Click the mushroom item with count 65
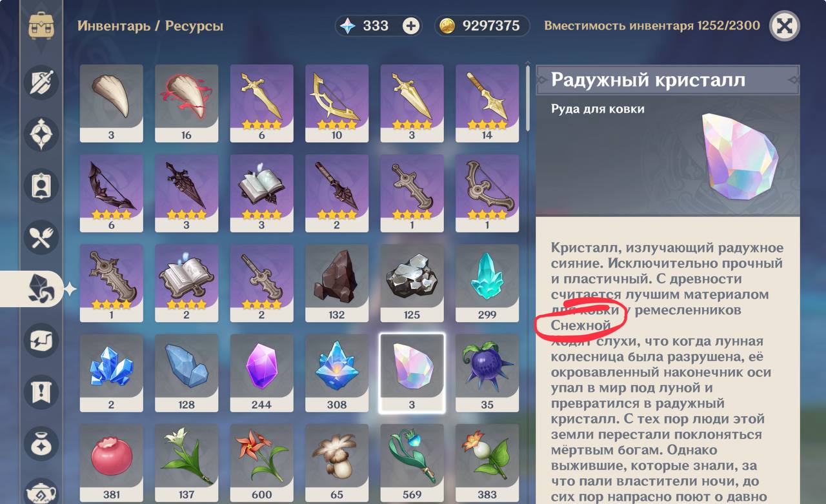This screenshot has height=504, width=826. pyautogui.click(x=337, y=463)
